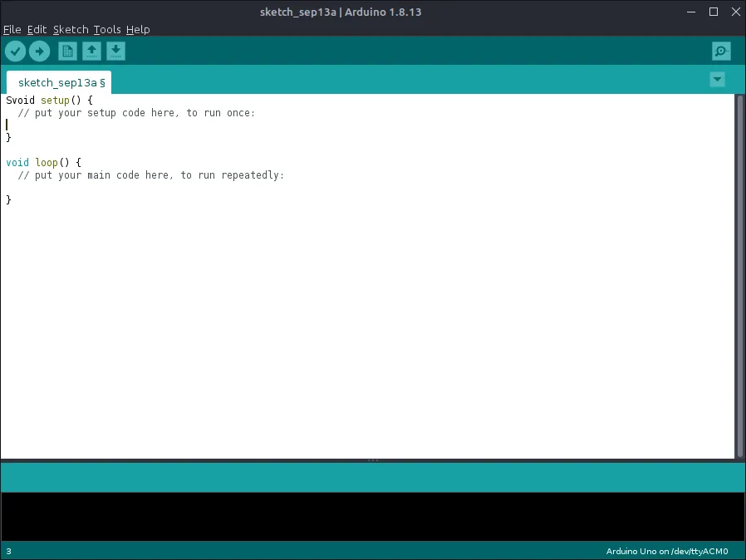
Task: Save the sketch with the Save icon
Action: [115, 51]
